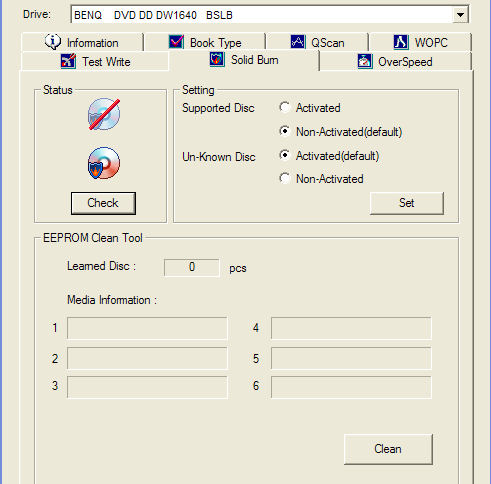
Task: Click the Set button
Action: [407, 203]
